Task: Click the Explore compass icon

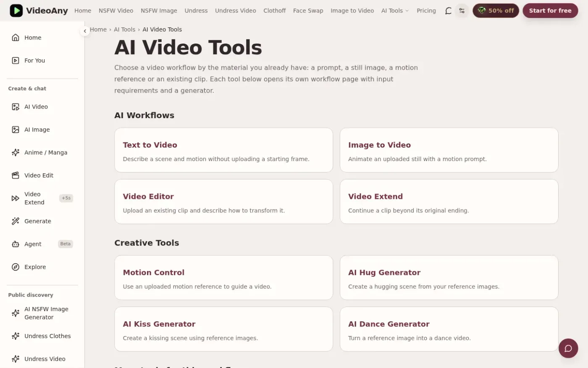Action: [16, 267]
